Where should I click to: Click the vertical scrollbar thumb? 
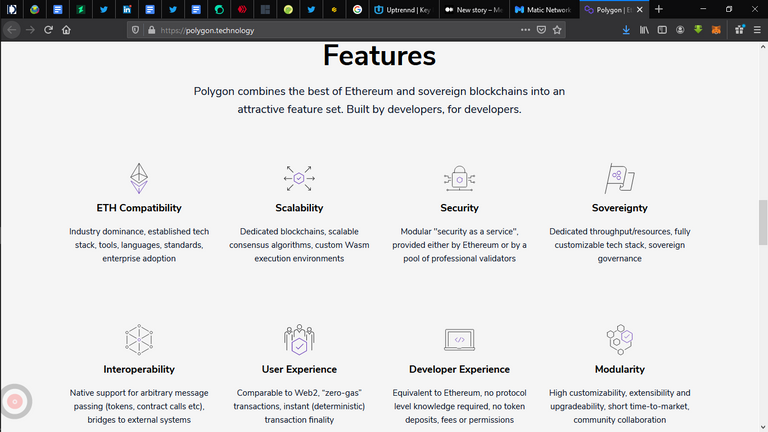763,222
